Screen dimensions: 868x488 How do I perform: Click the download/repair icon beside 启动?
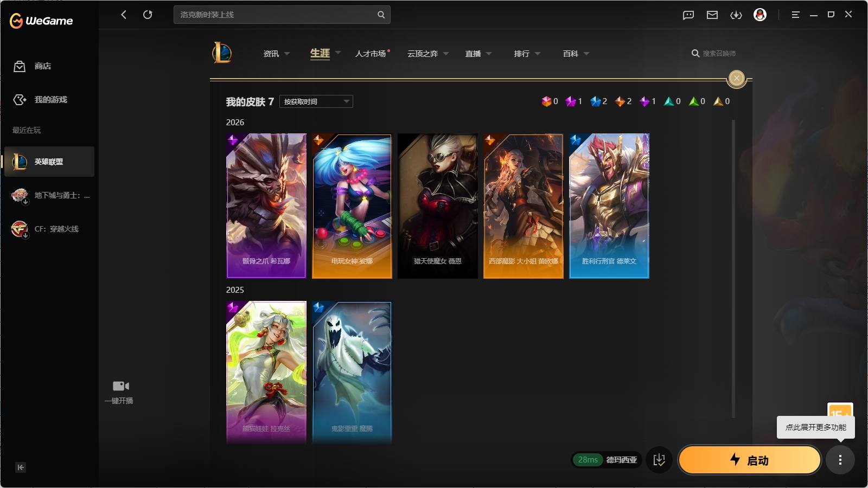coord(659,460)
